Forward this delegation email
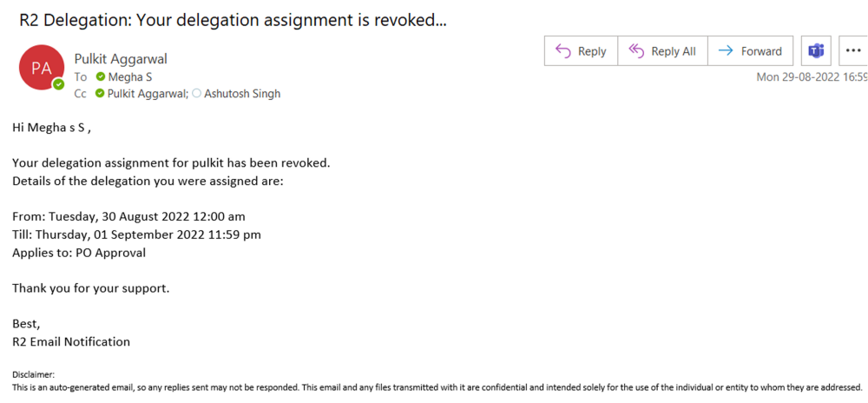Image resolution: width=868 pixels, height=403 pixels. [751, 51]
